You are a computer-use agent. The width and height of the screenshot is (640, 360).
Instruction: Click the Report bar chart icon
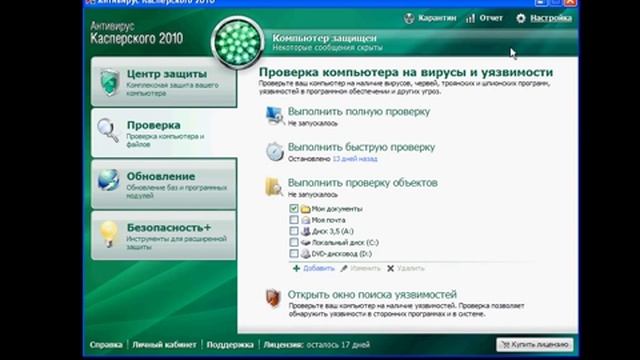[471, 18]
